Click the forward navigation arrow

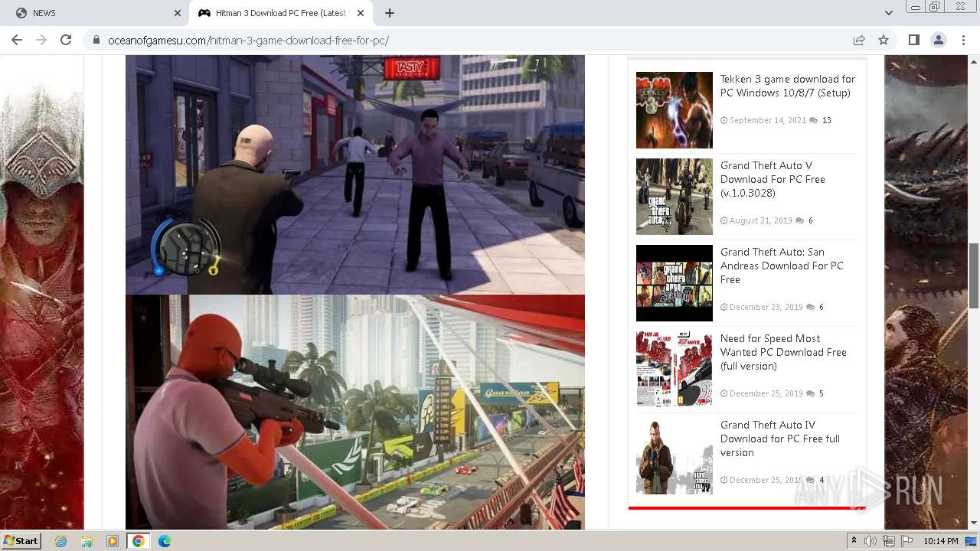(41, 40)
